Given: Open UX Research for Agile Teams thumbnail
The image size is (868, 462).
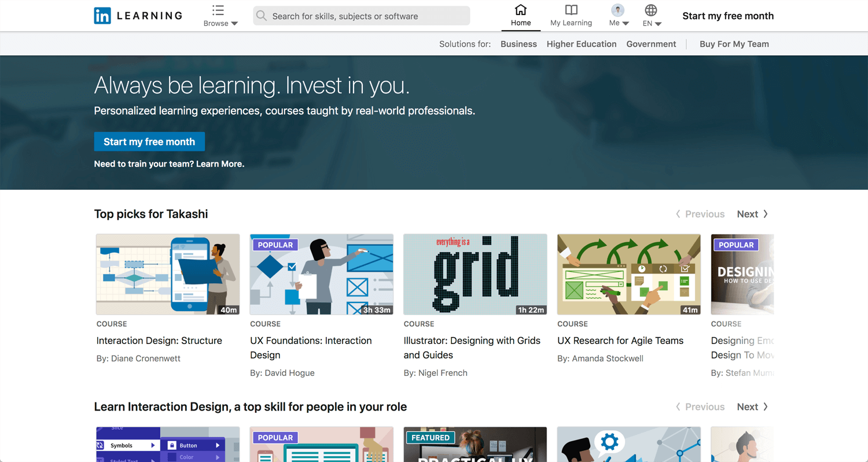Looking at the screenshot, I should pyautogui.click(x=629, y=274).
